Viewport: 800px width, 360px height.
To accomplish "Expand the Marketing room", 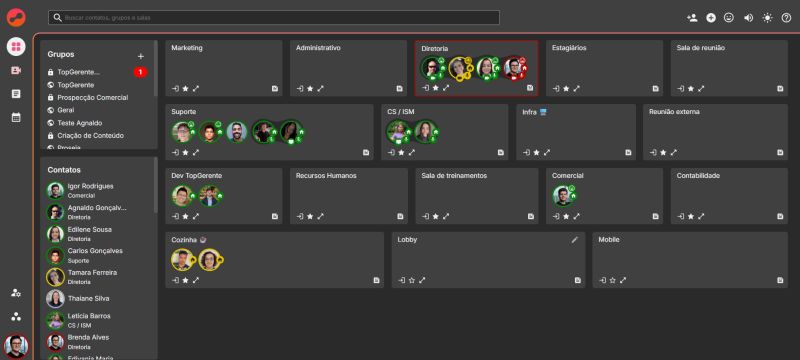I will 196,89.
